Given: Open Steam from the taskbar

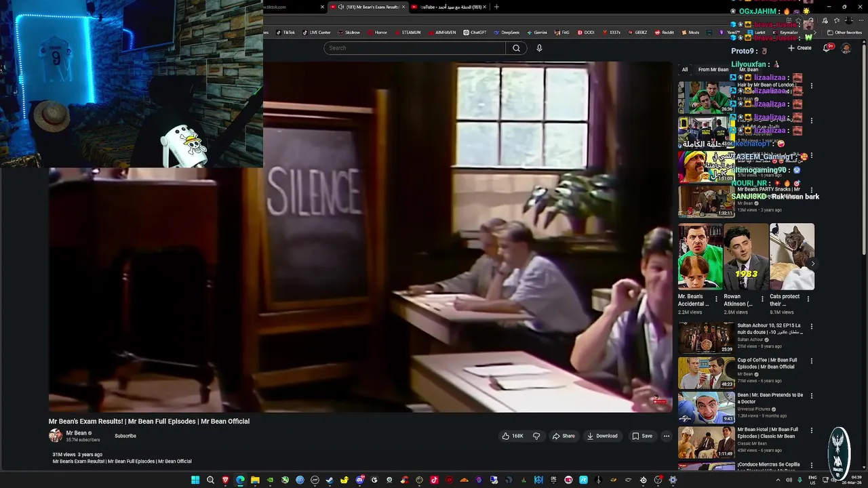Looking at the screenshot, I should [x=330, y=480].
